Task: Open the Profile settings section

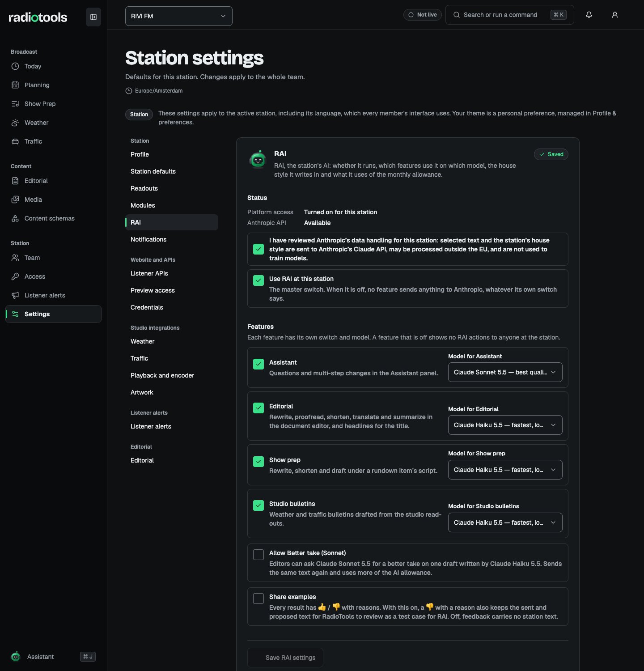Action: (172, 154)
